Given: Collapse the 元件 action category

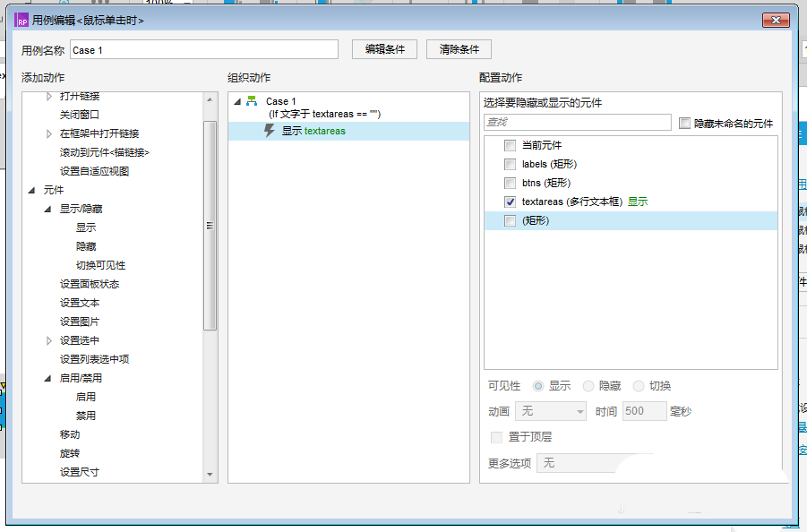Looking at the screenshot, I should (x=30, y=190).
